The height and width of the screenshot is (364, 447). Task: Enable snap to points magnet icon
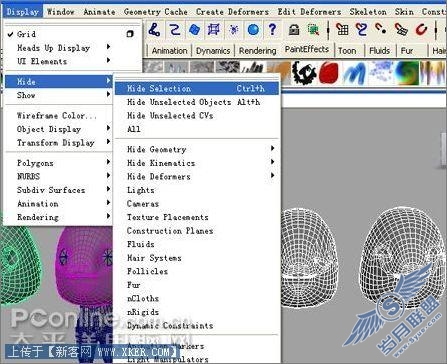pos(381,30)
